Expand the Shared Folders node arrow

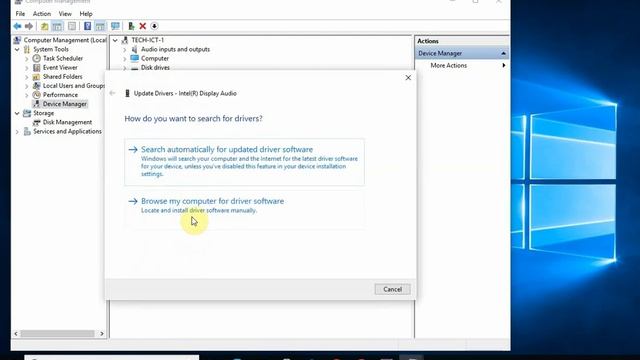point(27,77)
